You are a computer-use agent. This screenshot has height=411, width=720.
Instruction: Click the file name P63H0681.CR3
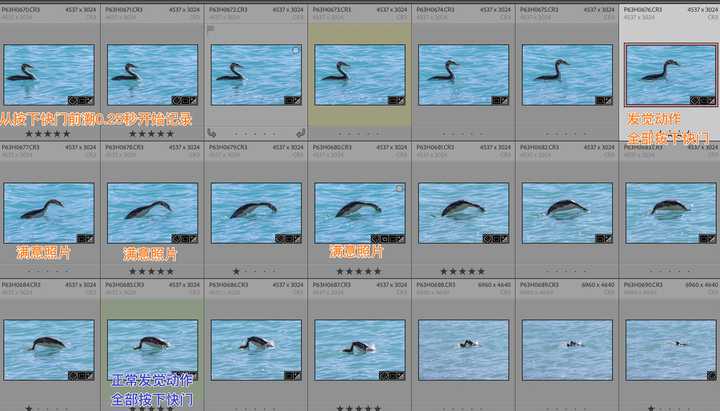[436, 147]
